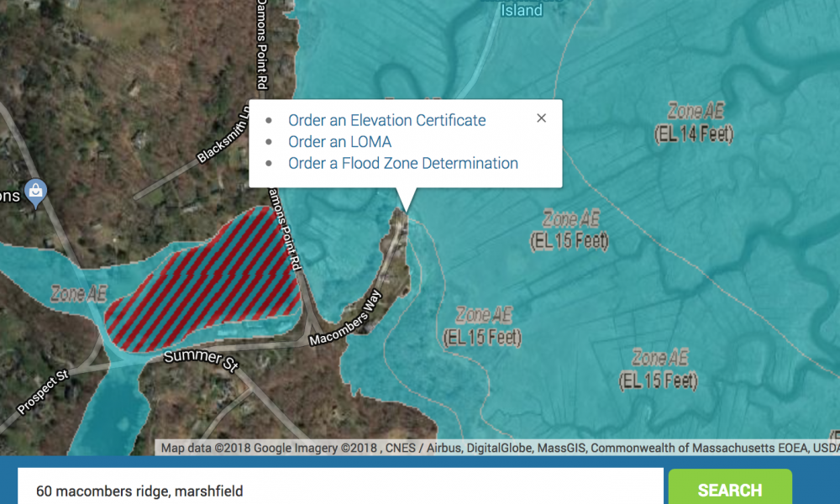Select the Zone AE (EL 14 Feet) label
This screenshot has width=840, height=504.
click(695, 120)
